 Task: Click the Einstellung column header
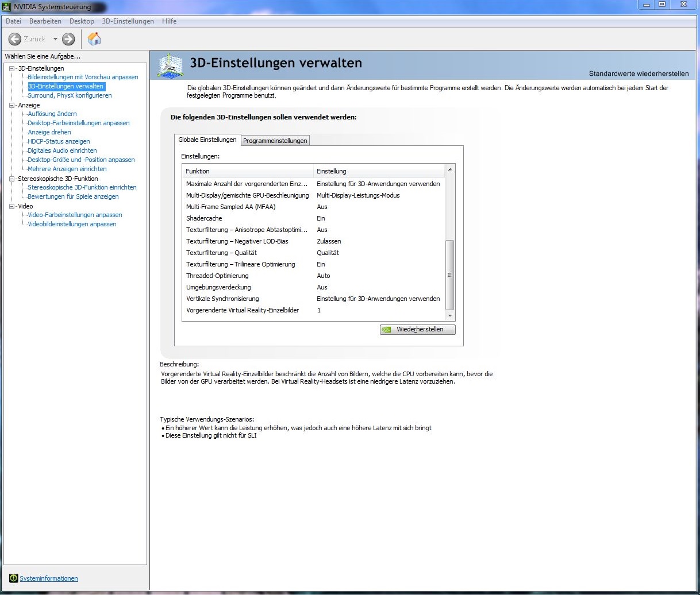(x=379, y=171)
